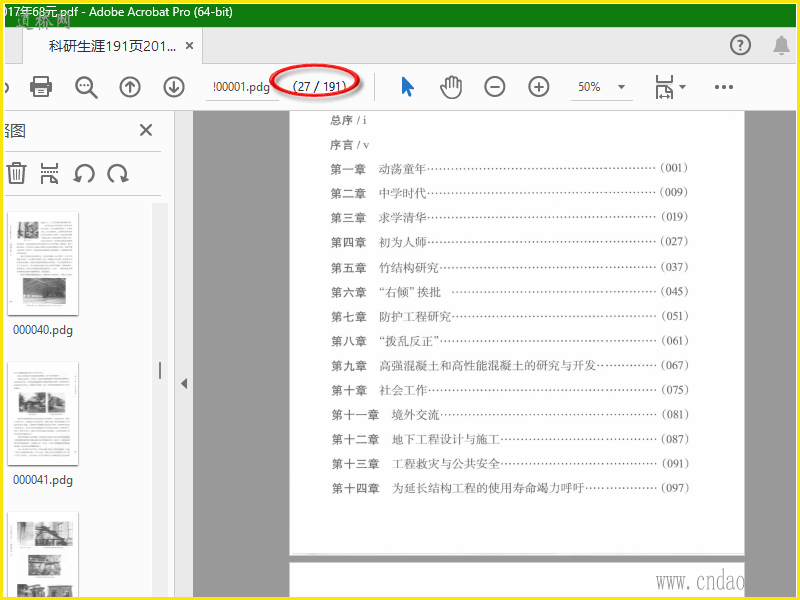Click the 000041.pdg label

coord(43,480)
